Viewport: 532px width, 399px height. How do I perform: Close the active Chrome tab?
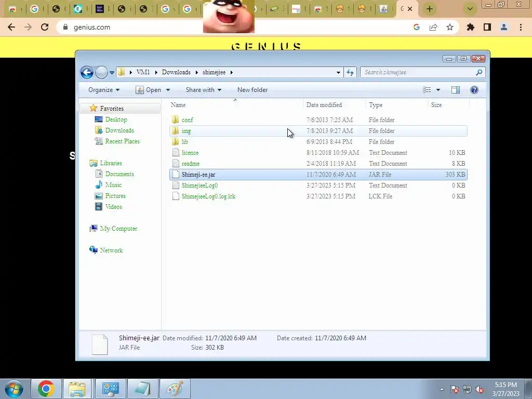tap(410, 9)
